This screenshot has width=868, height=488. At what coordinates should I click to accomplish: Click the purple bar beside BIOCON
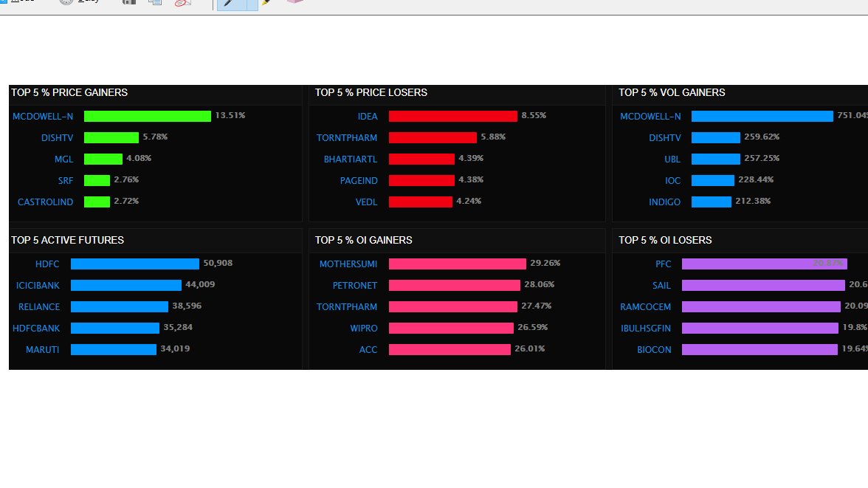[759, 350]
